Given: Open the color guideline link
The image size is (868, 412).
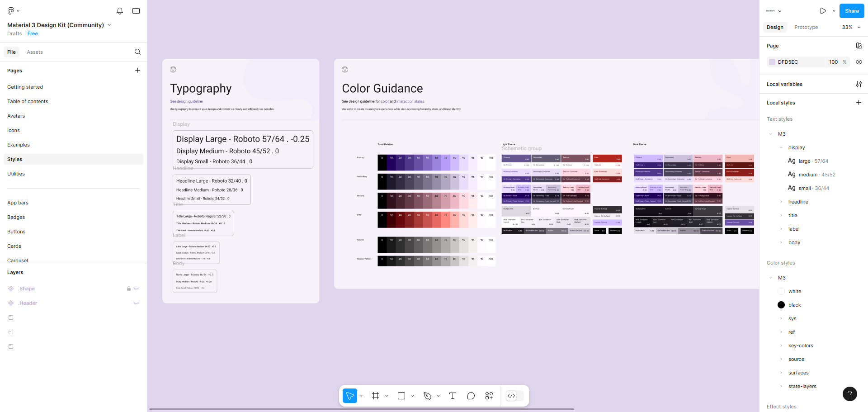Looking at the screenshot, I should click(385, 101).
